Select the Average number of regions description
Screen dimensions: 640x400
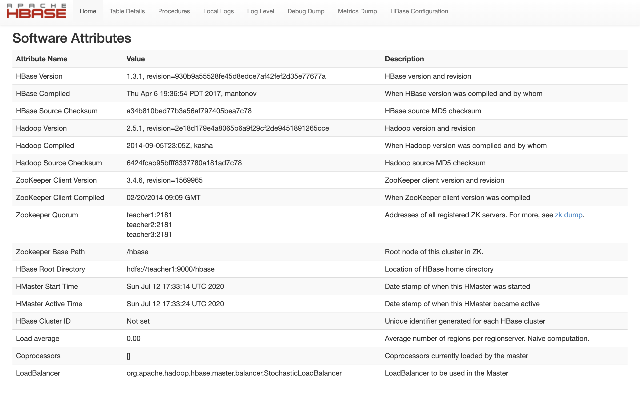(x=487, y=338)
